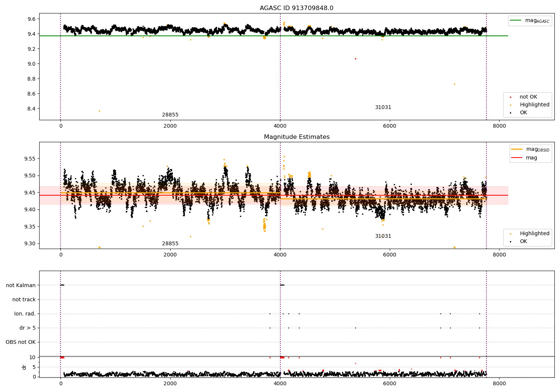Click the "Ion. rad." row label
This screenshot has height=392, width=560.
point(25,314)
